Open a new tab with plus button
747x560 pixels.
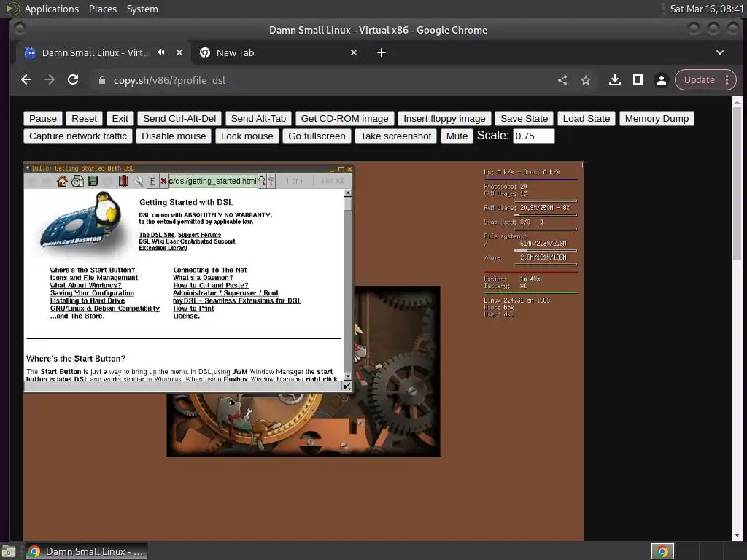click(x=382, y=52)
